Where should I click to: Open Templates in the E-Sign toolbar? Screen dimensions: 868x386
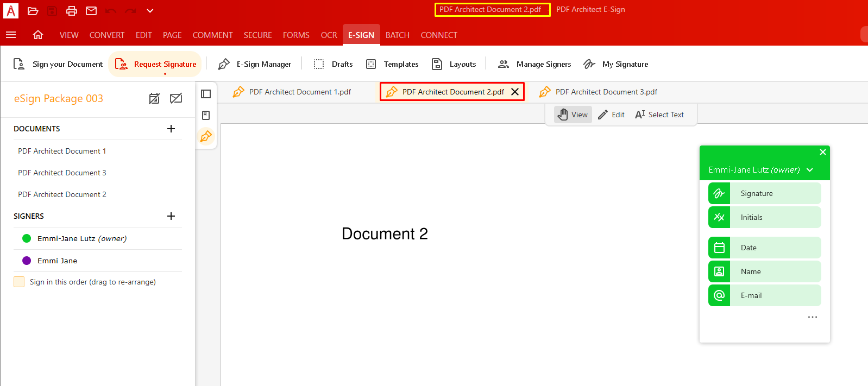392,64
